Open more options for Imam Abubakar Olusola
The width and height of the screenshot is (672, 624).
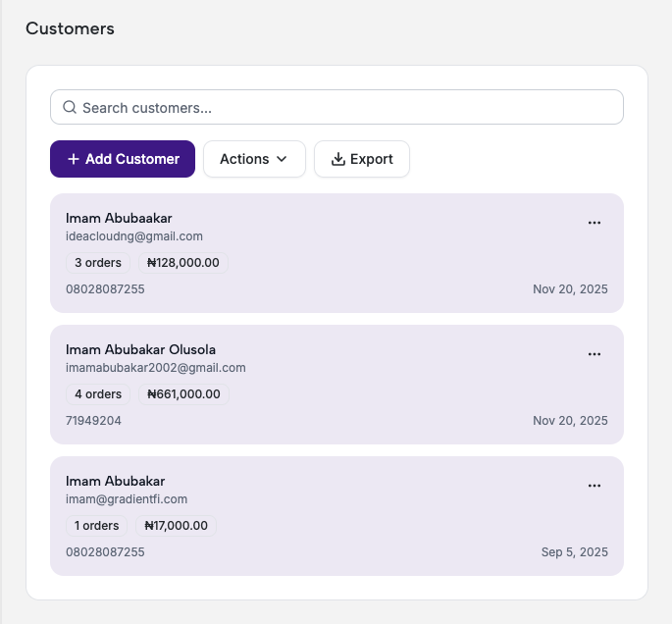click(594, 354)
